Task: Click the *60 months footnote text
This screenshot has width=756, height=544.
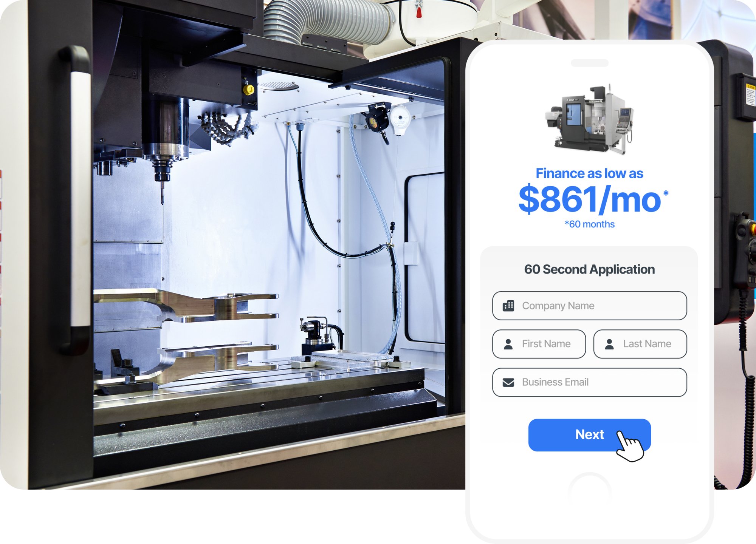Action: 589,224
